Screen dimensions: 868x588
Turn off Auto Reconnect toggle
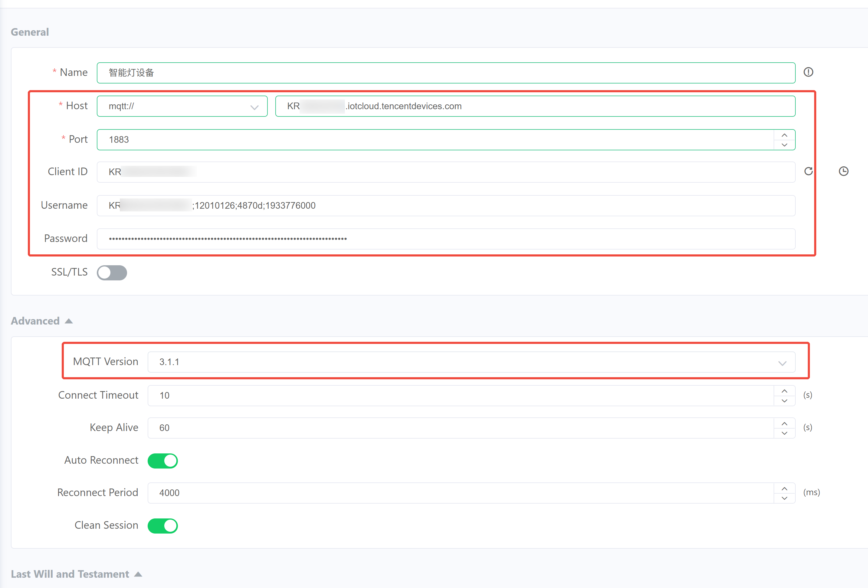163,461
